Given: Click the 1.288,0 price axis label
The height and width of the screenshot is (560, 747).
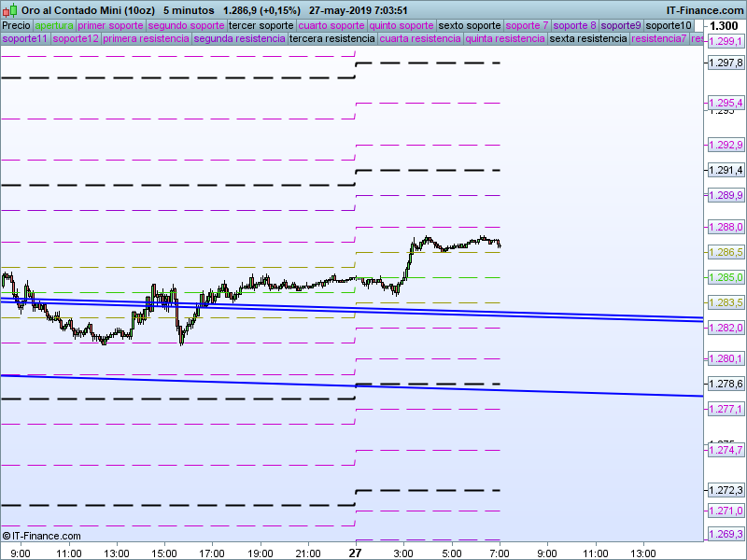Looking at the screenshot, I should point(726,227).
